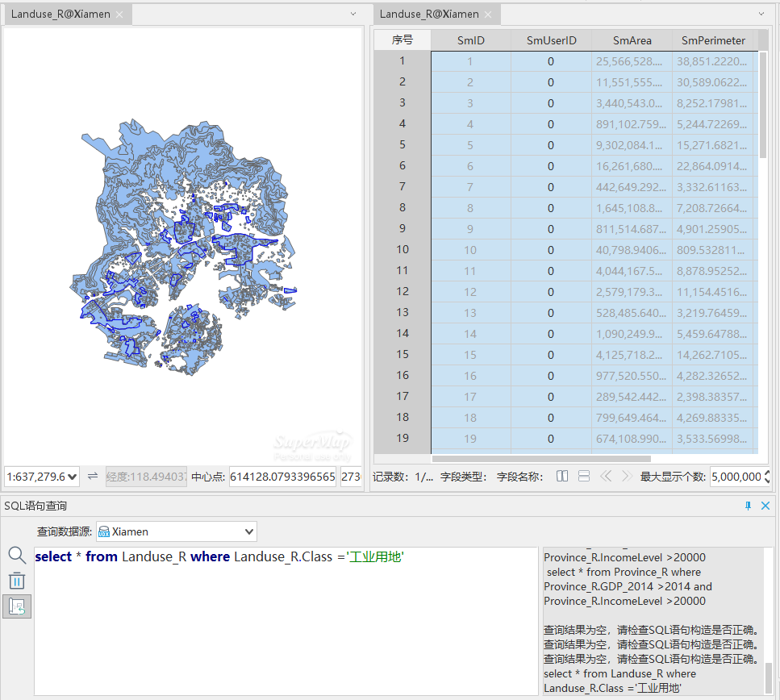Click the column layout icon in table status bar
The height and width of the screenshot is (700, 780).
(x=563, y=477)
